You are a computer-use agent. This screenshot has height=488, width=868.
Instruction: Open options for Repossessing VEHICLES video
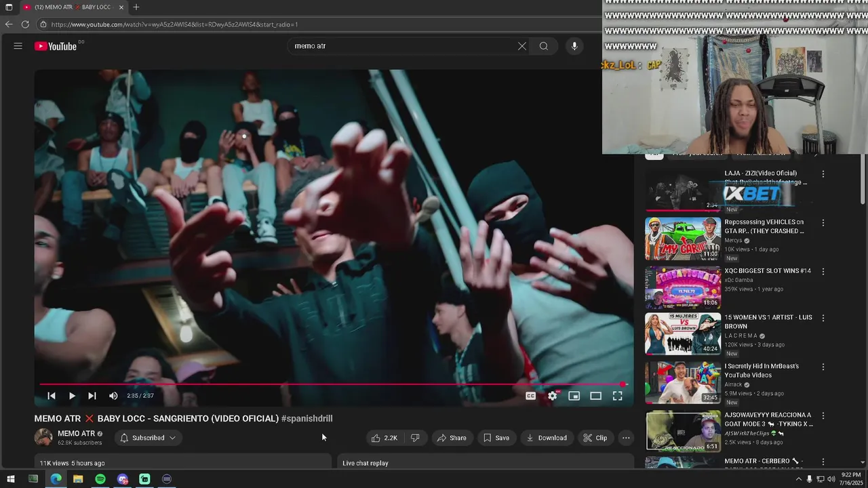tap(823, 223)
